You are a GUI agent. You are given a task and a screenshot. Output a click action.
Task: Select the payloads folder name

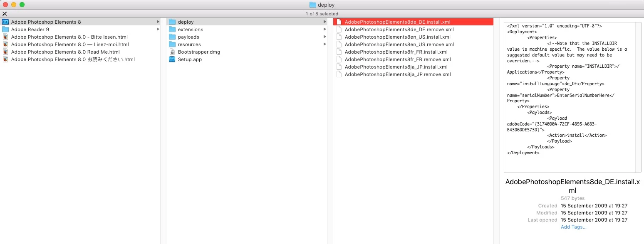[188, 37]
